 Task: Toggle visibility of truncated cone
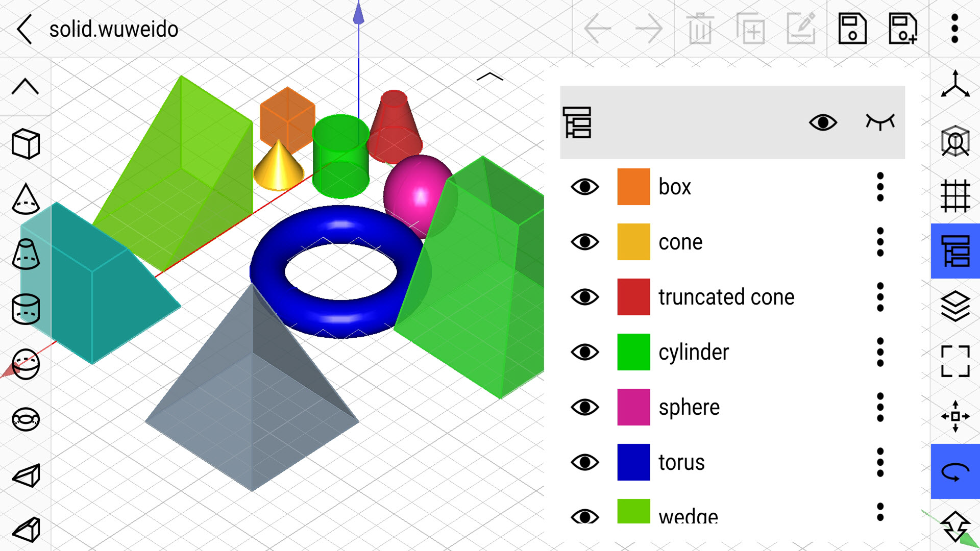tap(585, 295)
